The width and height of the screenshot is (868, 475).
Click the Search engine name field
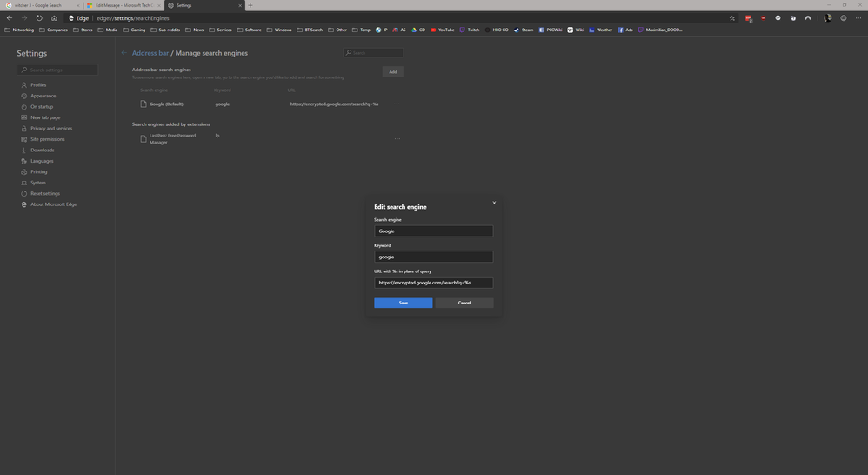coord(433,231)
